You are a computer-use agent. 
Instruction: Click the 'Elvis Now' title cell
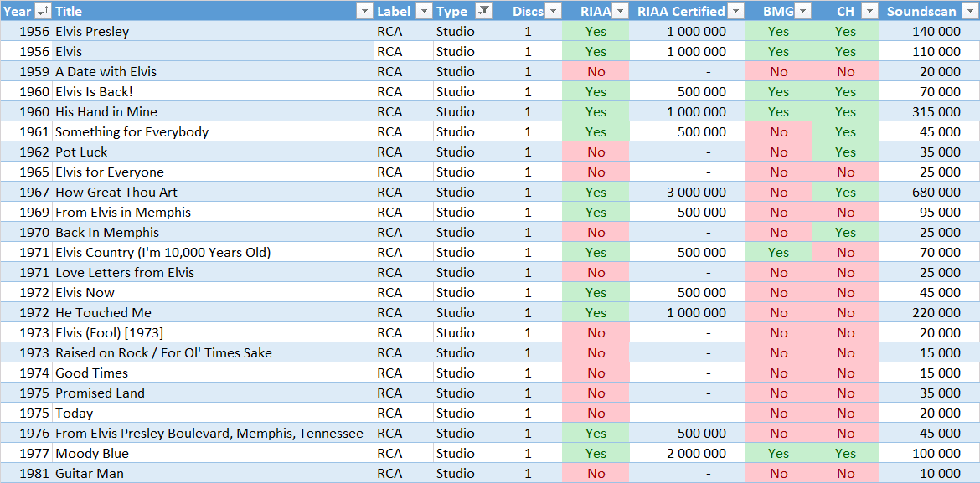[x=213, y=292]
